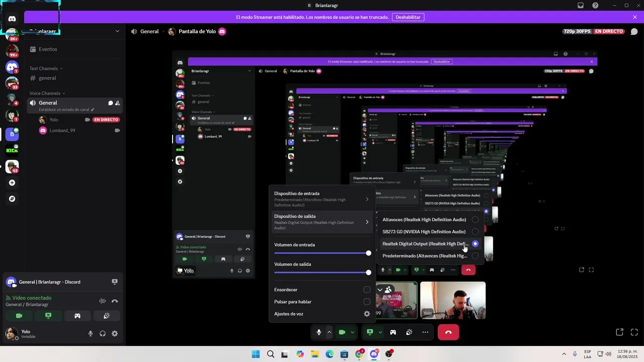Open Eventos in the sidebar
The height and width of the screenshot is (362, 644).
pos(75,49)
